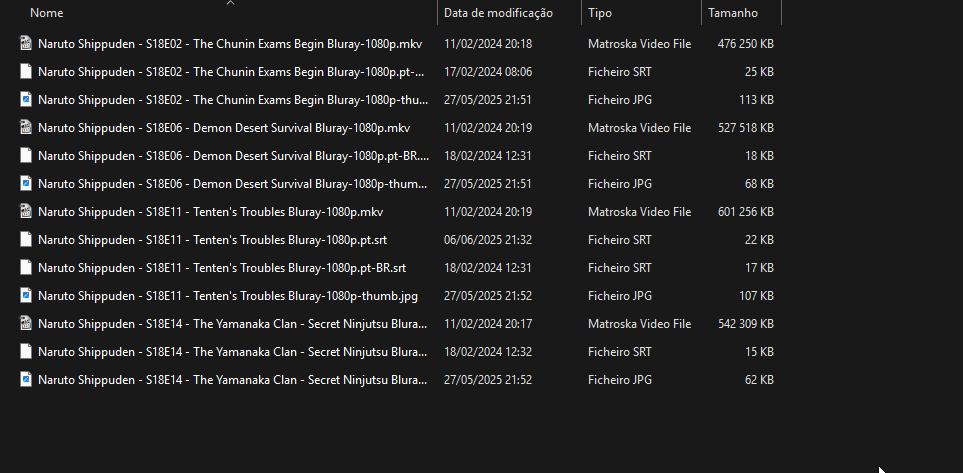This screenshot has height=473, width=963.
Task: Click the S18E02 Chunin Exams SRT file icon
Action: pyautogui.click(x=26, y=72)
